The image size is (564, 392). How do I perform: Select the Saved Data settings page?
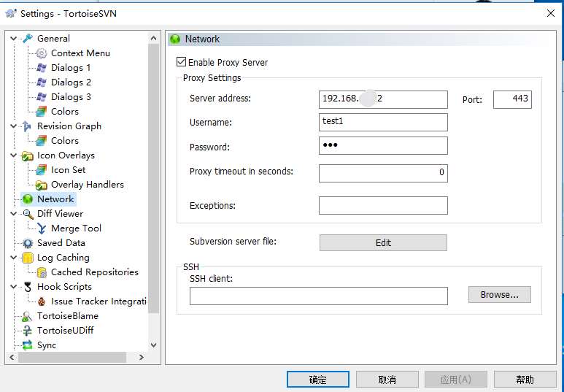61,243
